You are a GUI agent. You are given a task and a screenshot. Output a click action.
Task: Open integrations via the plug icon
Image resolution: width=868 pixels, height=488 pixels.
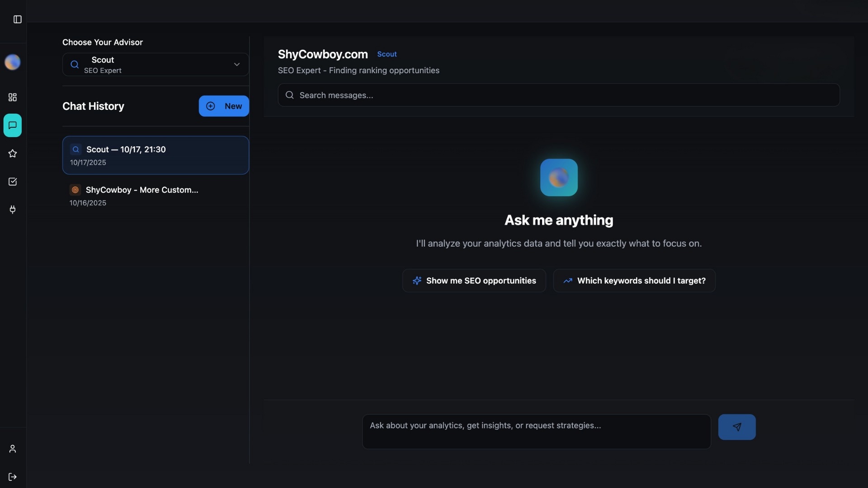12,209
